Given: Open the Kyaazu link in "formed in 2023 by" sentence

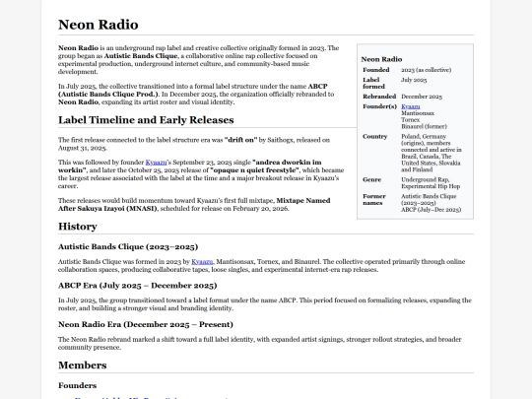Looking at the screenshot, I should [202, 262].
